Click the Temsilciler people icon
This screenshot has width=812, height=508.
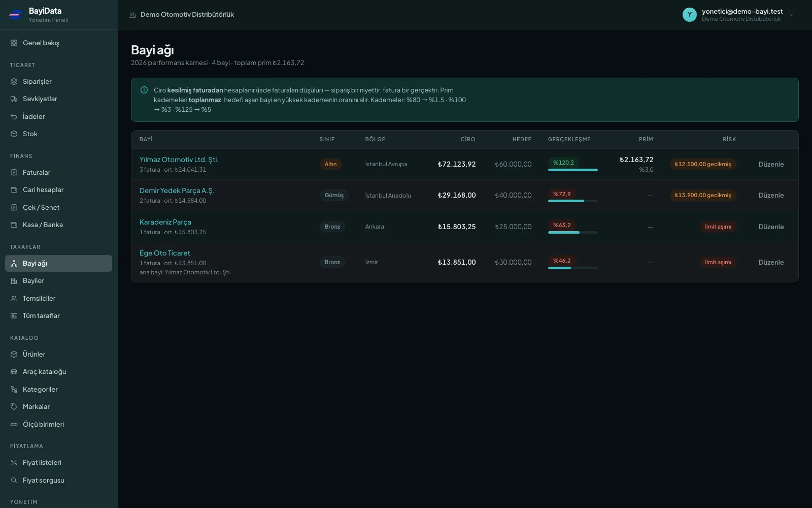pyautogui.click(x=14, y=299)
